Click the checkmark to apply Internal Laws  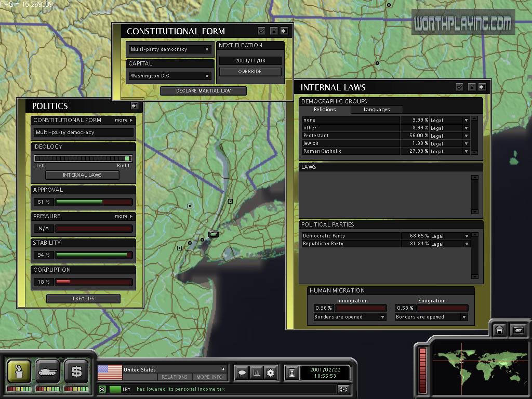pyautogui.click(x=459, y=87)
